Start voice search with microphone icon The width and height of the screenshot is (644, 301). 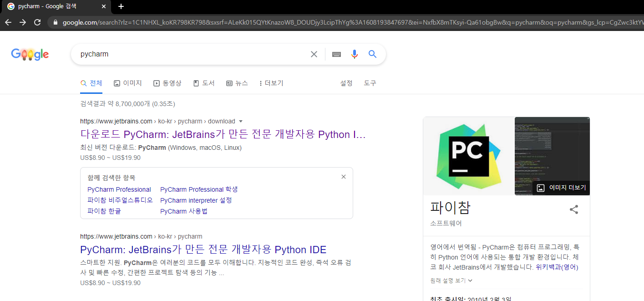coord(355,54)
